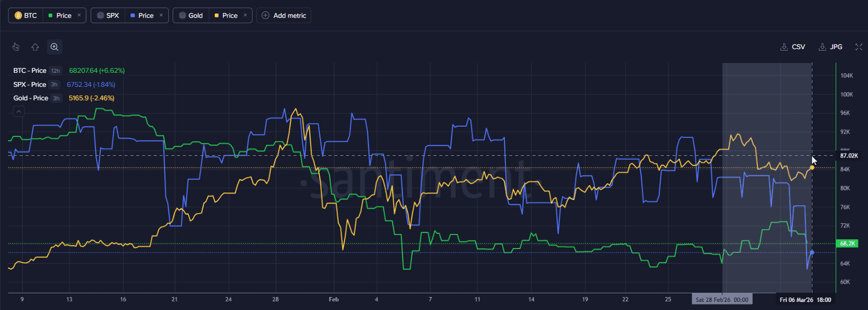Activate the magnifier zoom tool
The image size is (868, 310).
pyautogui.click(x=54, y=47)
